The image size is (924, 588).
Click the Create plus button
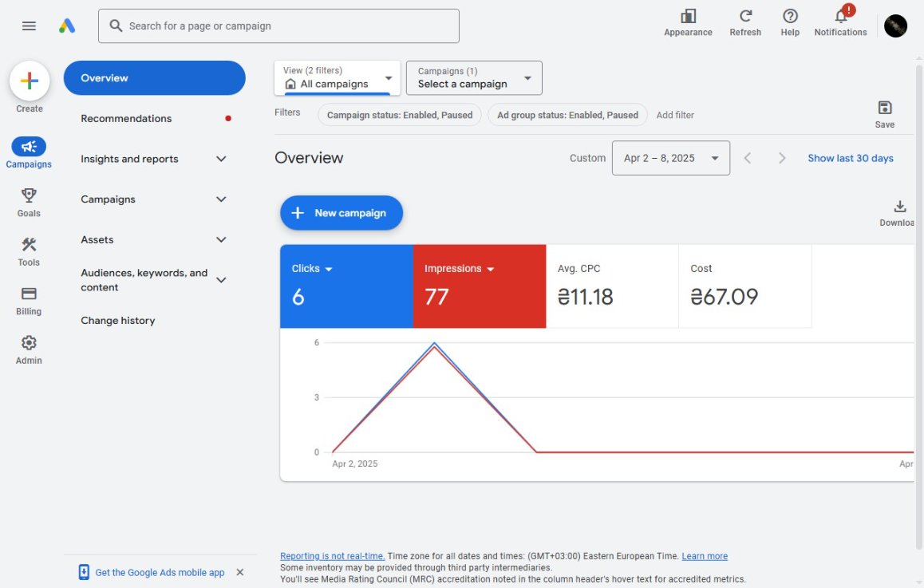click(30, 81)
